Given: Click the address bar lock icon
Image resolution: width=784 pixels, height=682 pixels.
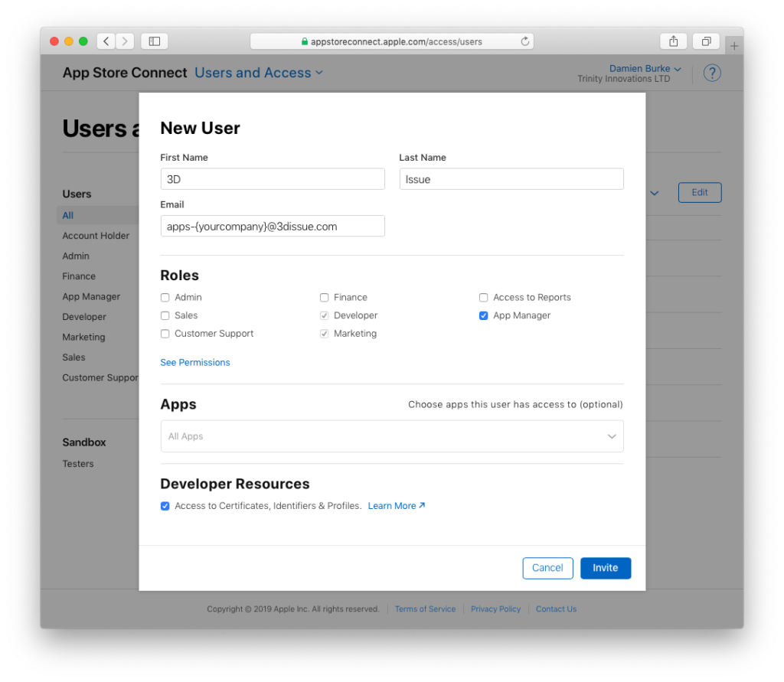Looking at the screenshot, I should pos(305,41).
